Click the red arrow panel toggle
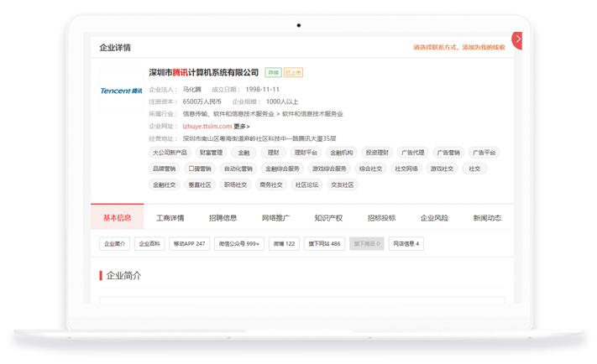The image size is (597, 364). tap(517, 40)
